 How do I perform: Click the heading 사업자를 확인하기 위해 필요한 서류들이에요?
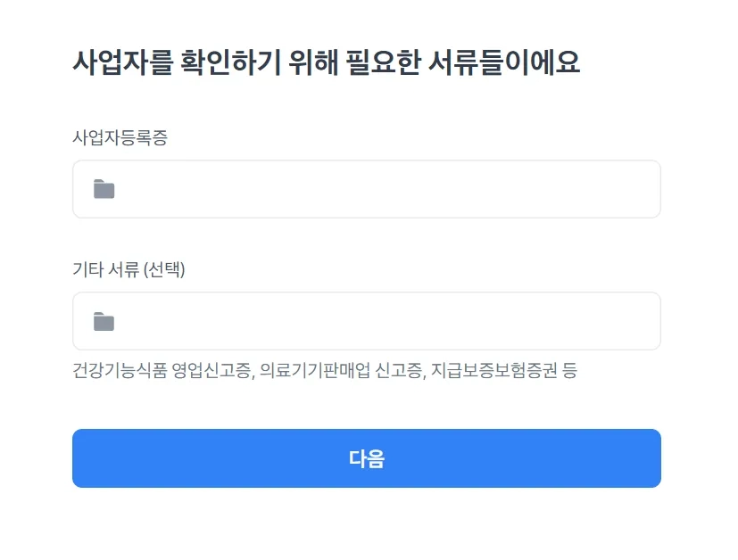327,62
